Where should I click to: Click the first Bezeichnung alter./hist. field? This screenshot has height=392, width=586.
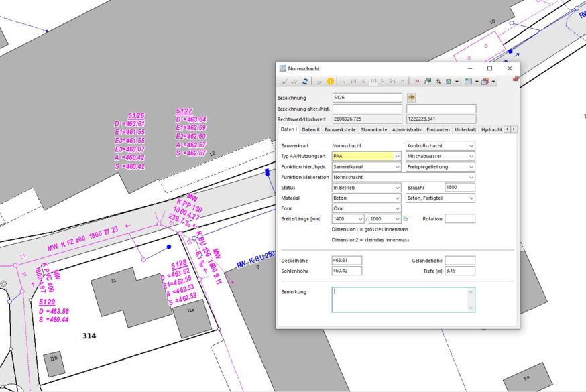point(367,109)
